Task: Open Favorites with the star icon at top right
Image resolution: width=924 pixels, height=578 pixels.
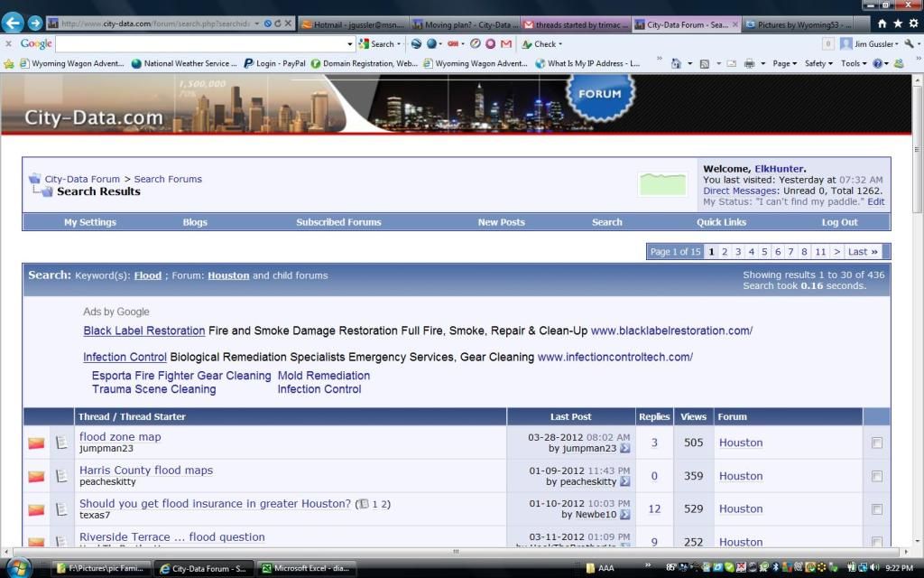Action: (x=898, y=23)
